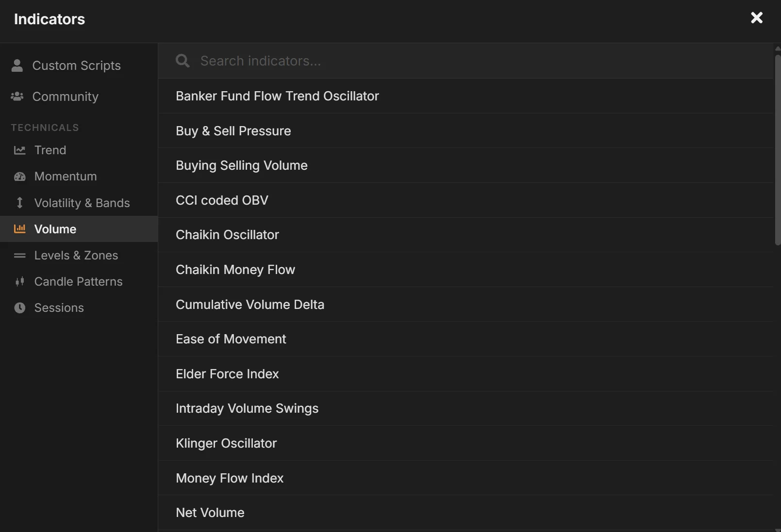This screenshot has height=532, width=781.
Task: Select Buying Selling Volume indicator
Action: point(465,165)
